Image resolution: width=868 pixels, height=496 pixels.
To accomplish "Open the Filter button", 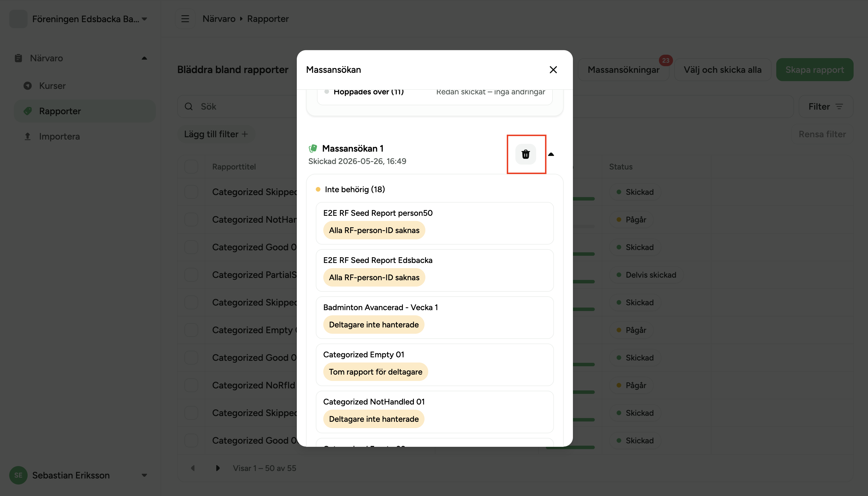I will pos(826,107).
